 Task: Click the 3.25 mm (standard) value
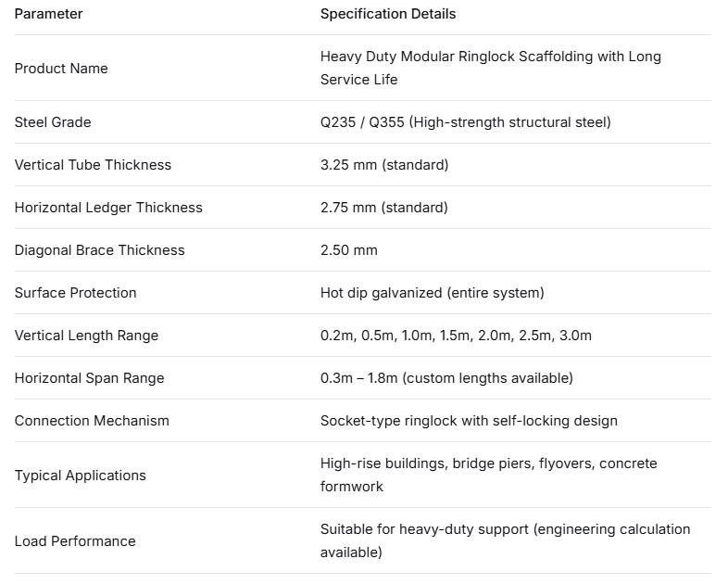383,165
